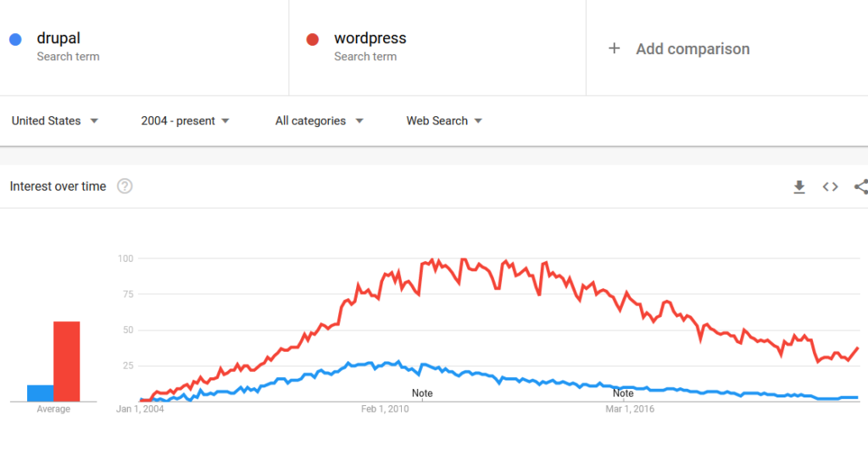The image size is (868, 461).
Task: Click the red wordpress average bar
Action: (x=67, y=362)
